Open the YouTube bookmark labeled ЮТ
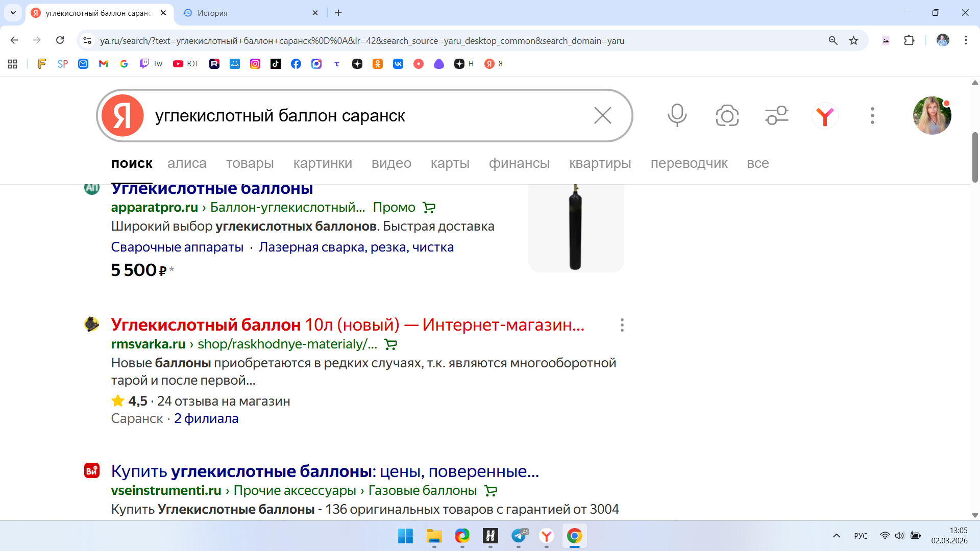 [186, 64]
